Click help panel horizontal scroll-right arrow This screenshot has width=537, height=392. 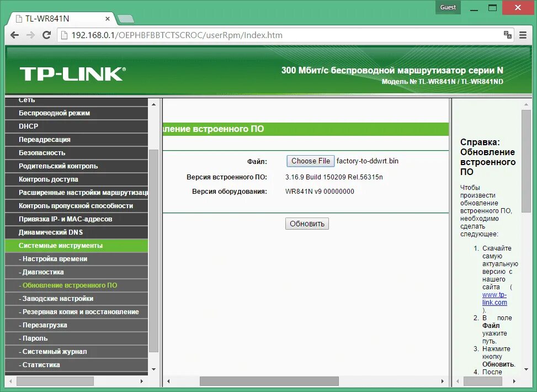[x=514, y=381]
